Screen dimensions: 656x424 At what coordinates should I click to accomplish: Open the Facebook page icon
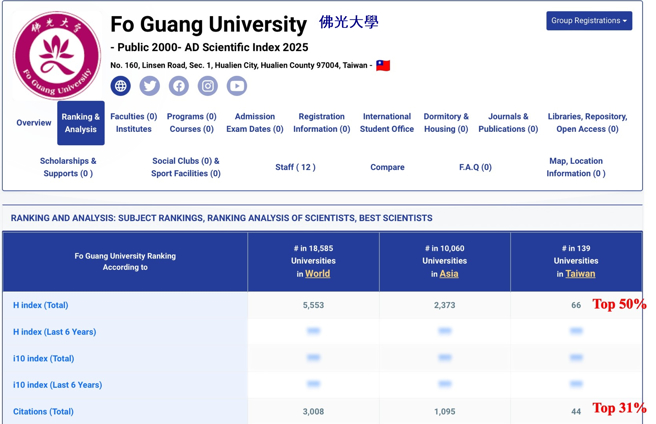[179, 86]
